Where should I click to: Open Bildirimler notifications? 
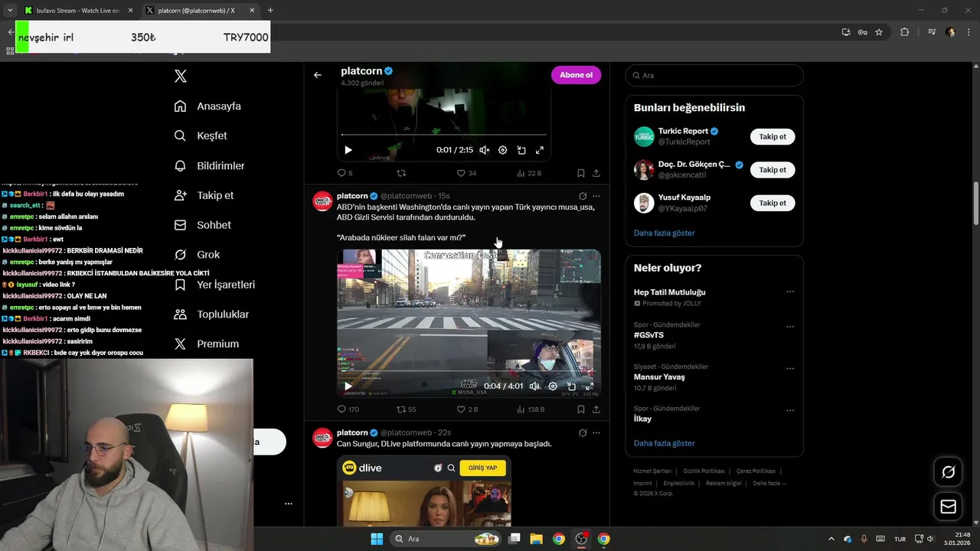point(209,165)
